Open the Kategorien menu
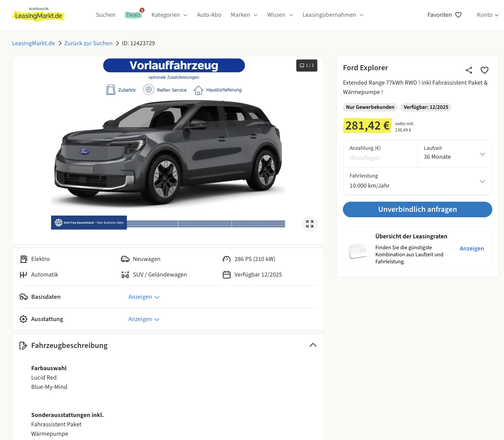Screen dimensions: 504x440 [169, 15]
